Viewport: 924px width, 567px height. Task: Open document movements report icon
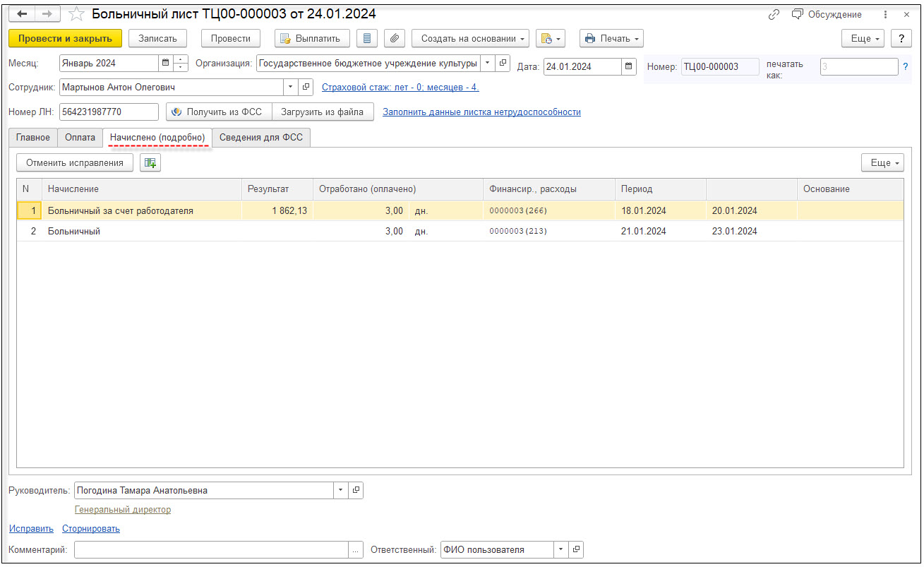click(x=366, y=38)
